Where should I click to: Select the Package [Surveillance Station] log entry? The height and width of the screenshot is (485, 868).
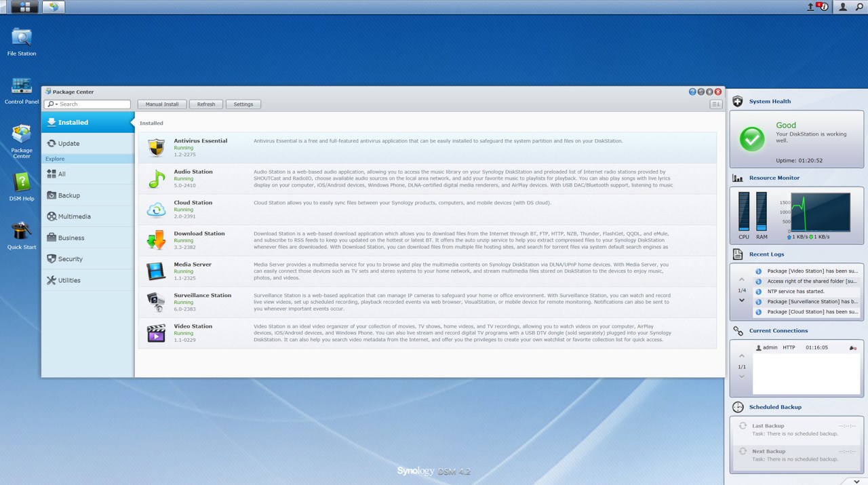(806, 302)
